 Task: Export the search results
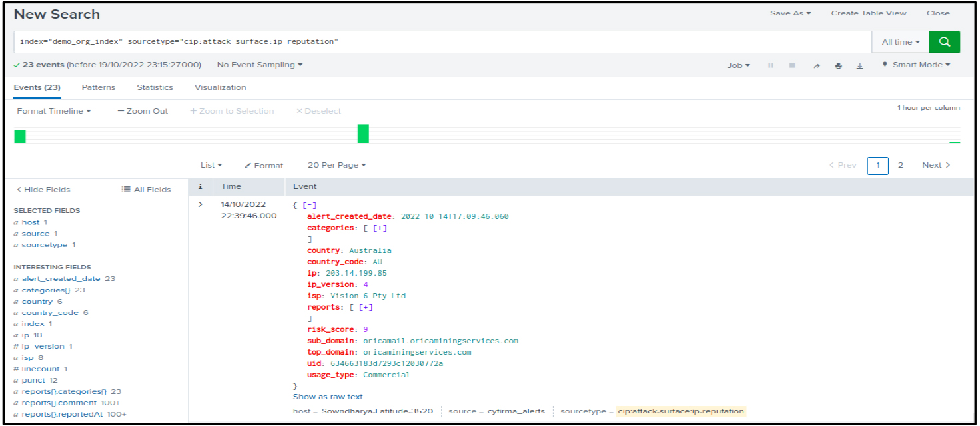click(859, 65)
